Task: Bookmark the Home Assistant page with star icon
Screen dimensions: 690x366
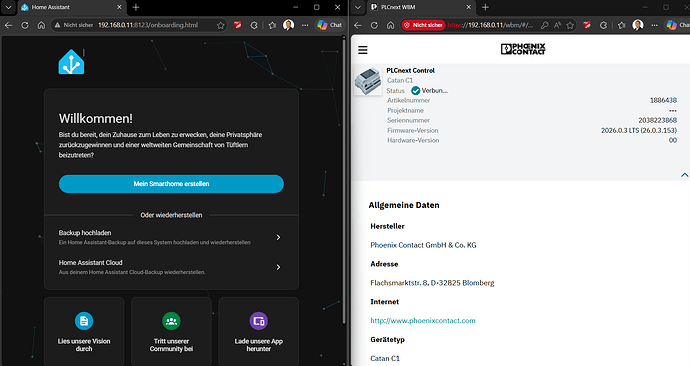Action: coord(220,25)
